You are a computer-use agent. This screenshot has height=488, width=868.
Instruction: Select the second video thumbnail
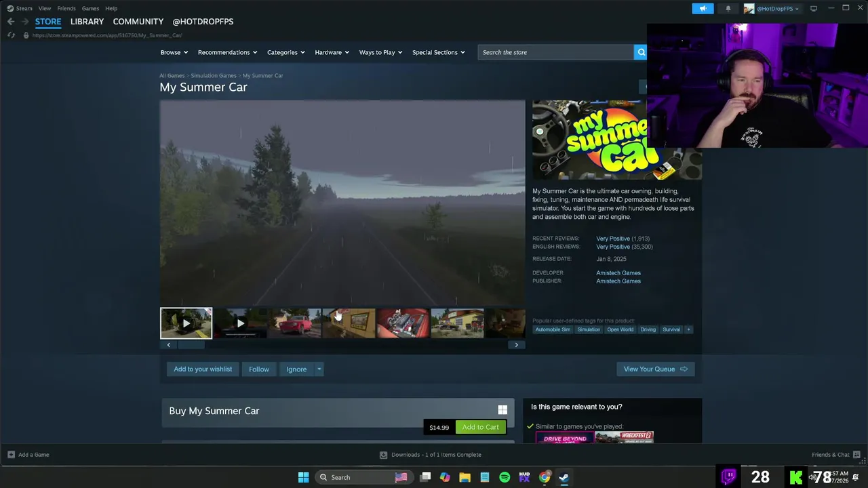(240, 323)
